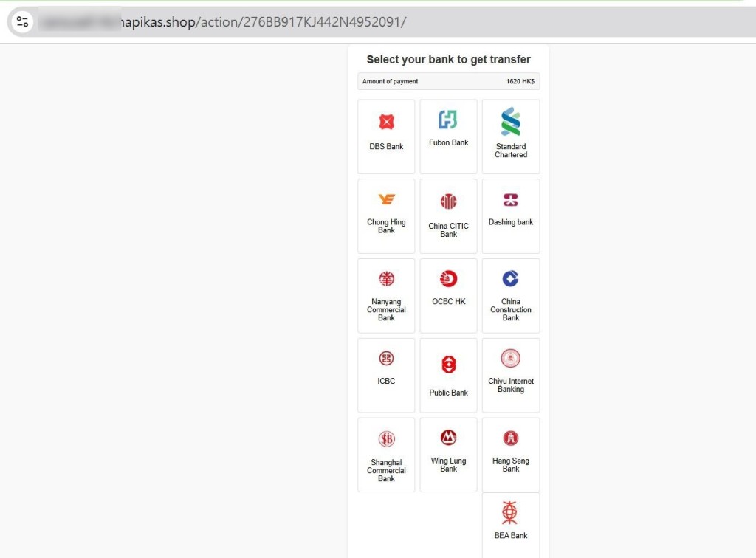Click the Amount of payment row
This screenshot has width=756, height=558.
pyautogui.click(x=448, y=81)
